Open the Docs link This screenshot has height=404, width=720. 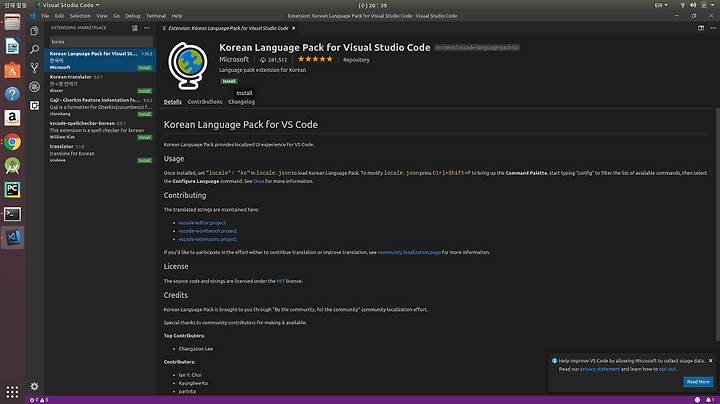click(259, 181)
